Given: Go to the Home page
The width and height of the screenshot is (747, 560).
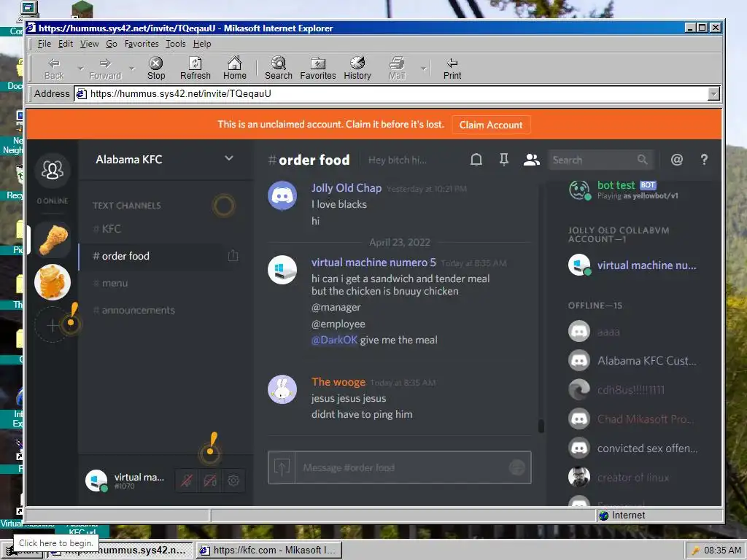Looking at the screenshot, I should (234, 69).
